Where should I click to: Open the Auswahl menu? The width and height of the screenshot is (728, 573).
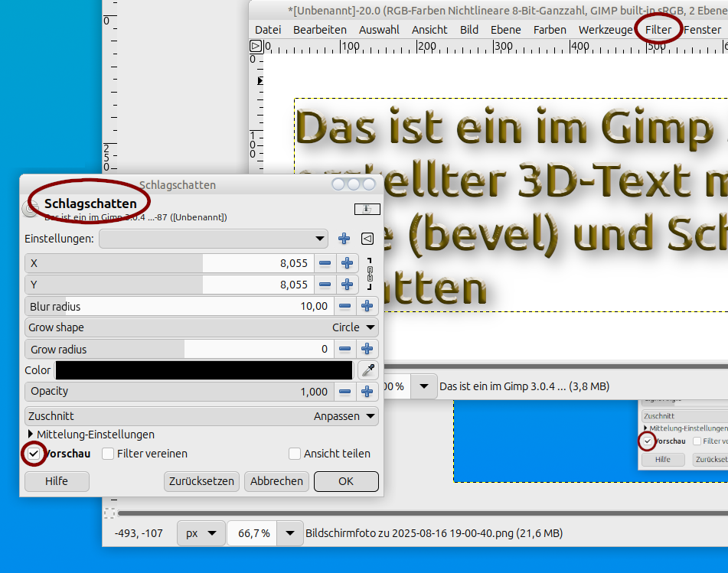coord(379,30)
